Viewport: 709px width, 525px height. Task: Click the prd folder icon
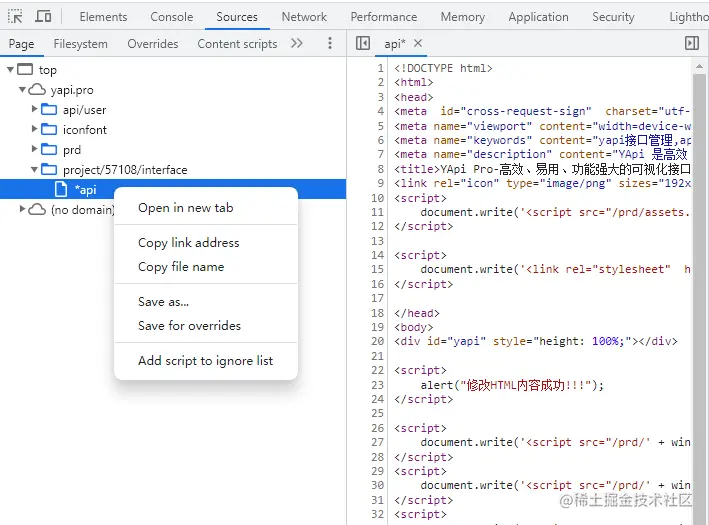[49, 149]
